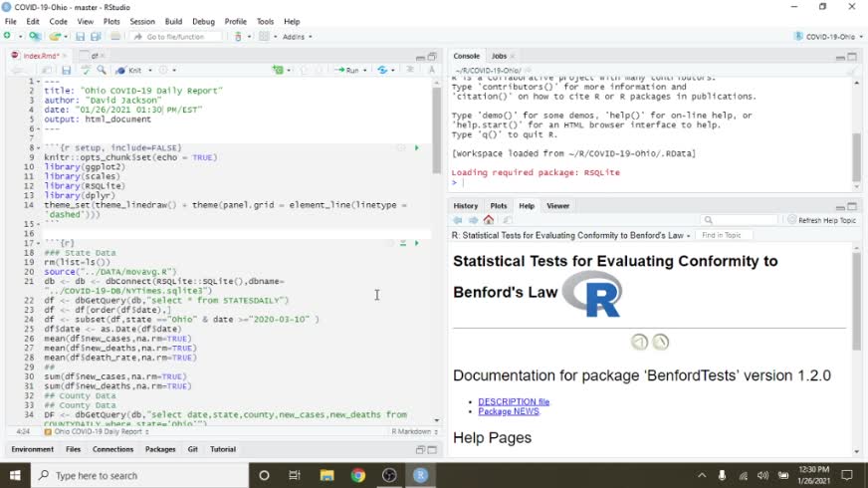The image size is (868, 488).
Task: Click the Create a Project icon
Action: coord(35,36)
